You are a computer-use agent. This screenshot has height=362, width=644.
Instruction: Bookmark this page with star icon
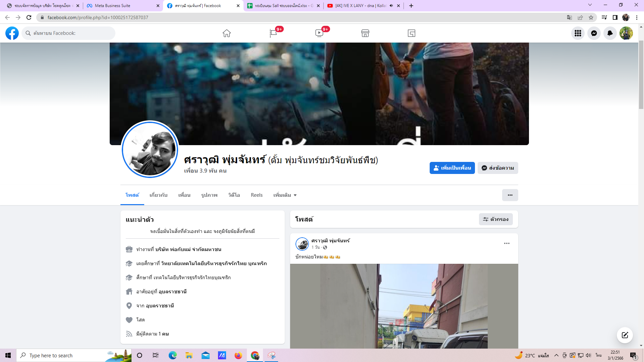(x=591, y=17)
